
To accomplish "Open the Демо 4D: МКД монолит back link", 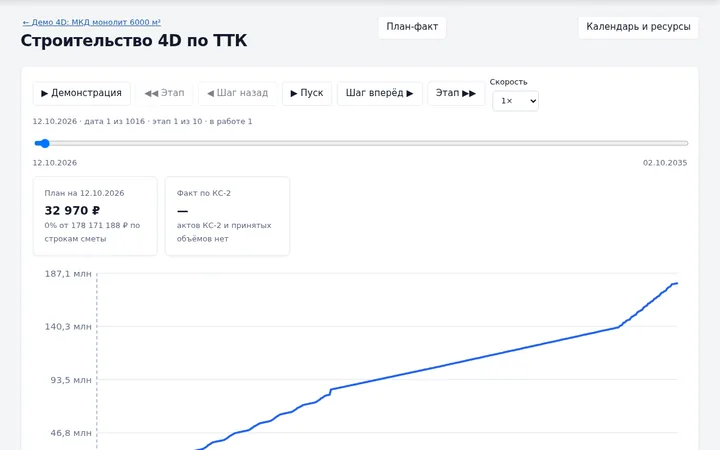I will coord(91,22).
